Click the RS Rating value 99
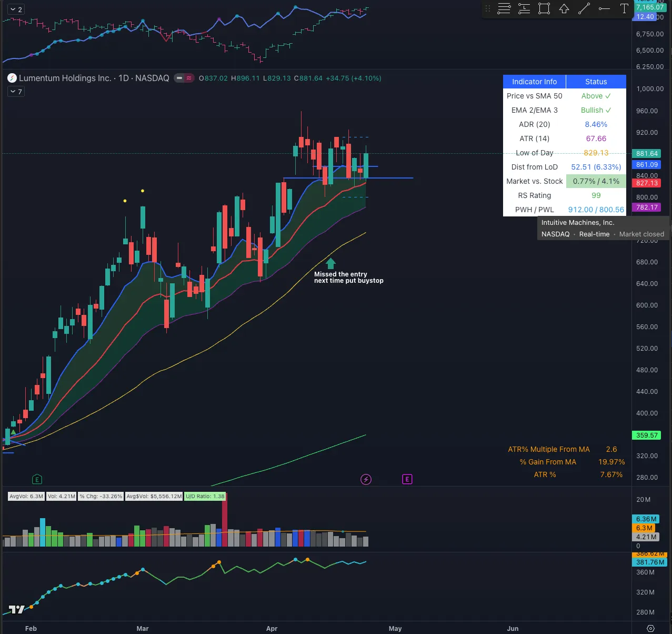The image size is (672, 634). 596,195
